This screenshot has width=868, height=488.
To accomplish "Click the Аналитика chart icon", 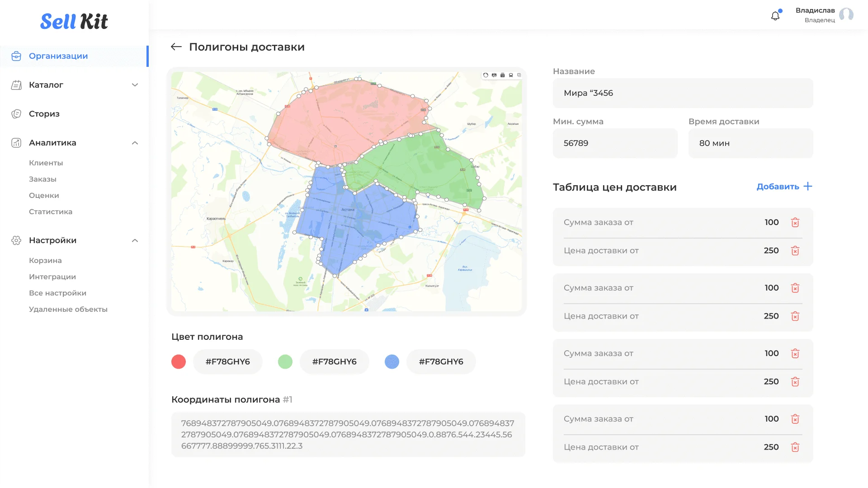I will (x=16, y=143).
